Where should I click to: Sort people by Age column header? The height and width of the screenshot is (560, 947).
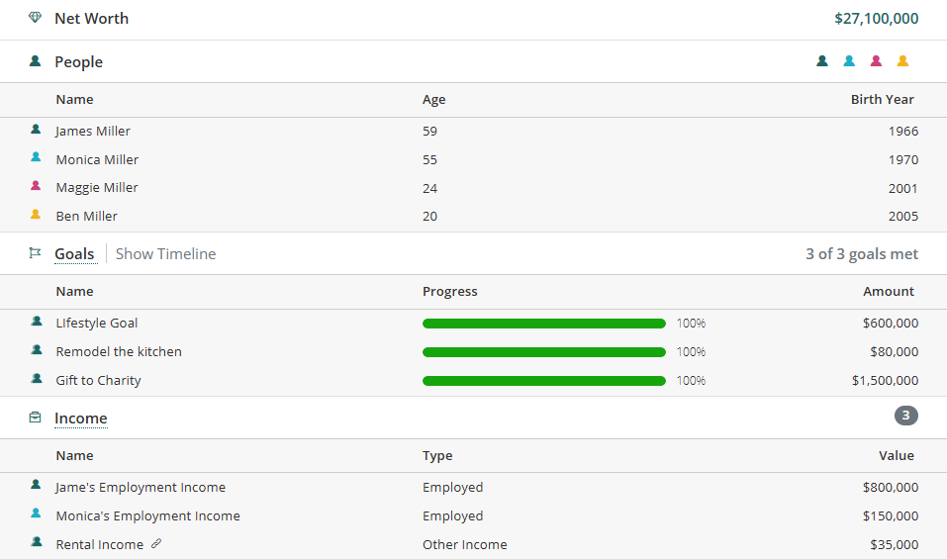433,99
